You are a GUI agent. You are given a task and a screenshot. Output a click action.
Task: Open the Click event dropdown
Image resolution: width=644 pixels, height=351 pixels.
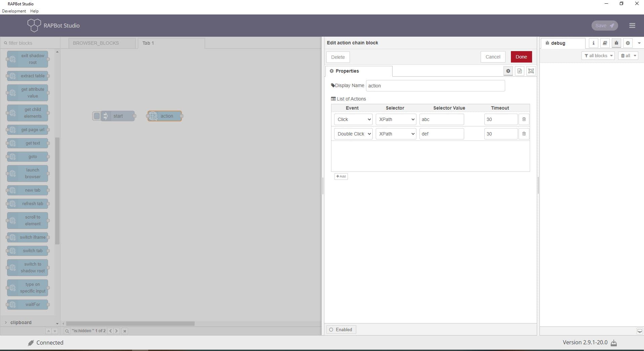(353, 119)
